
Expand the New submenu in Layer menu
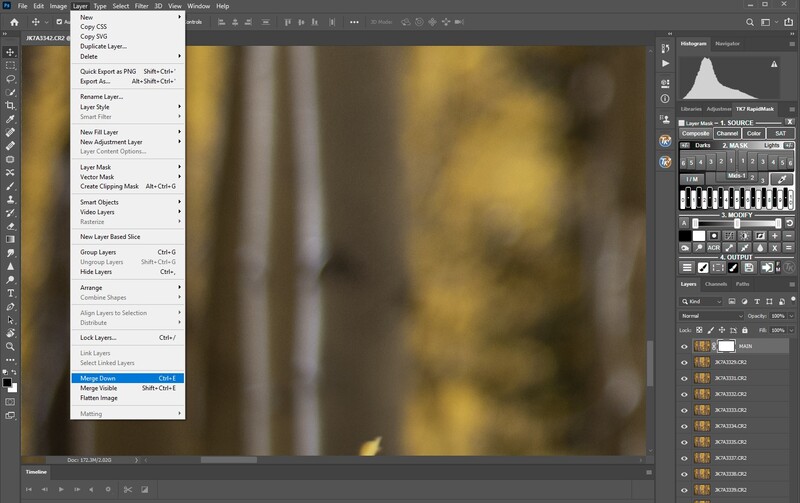tap(128, 17)
